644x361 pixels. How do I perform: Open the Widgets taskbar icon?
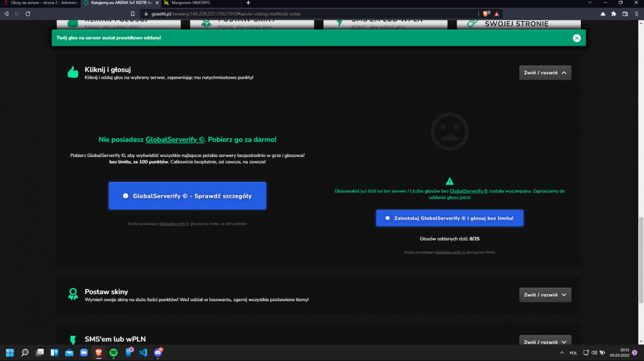54,353
